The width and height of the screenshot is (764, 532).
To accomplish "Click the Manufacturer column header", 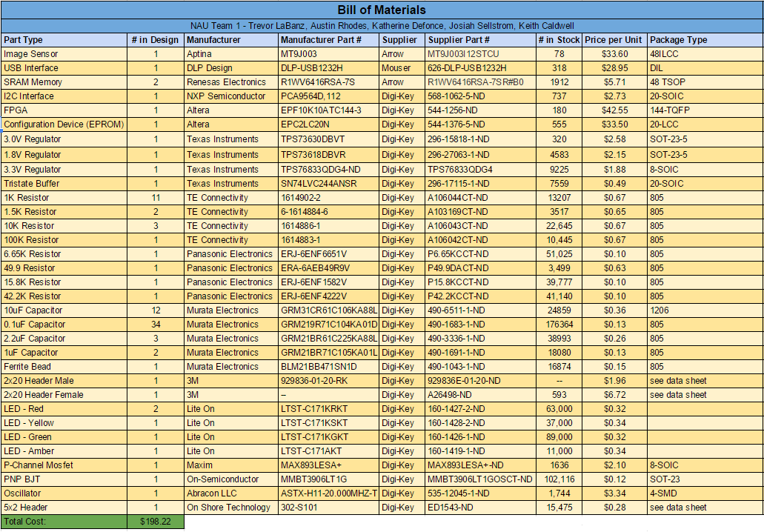I will 231,40.
